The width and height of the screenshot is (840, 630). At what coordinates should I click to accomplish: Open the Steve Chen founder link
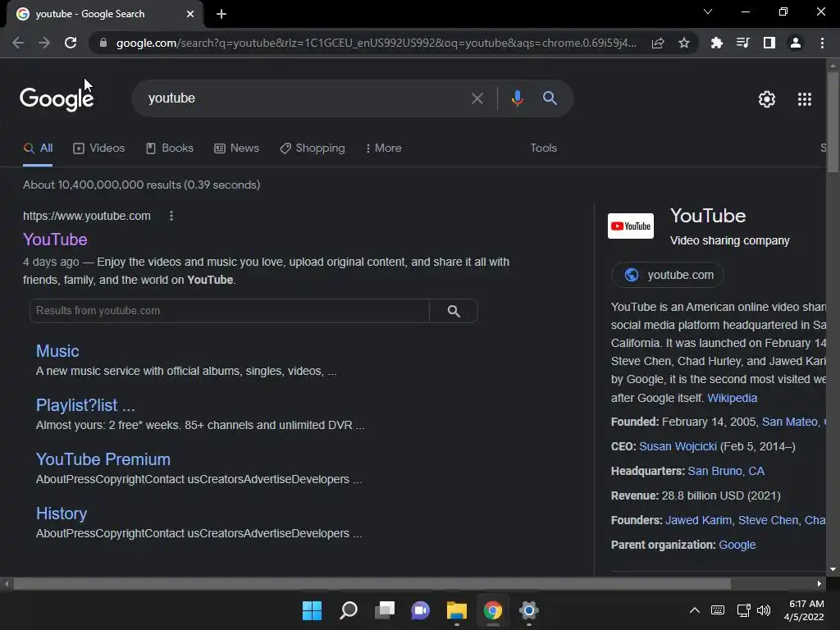tap(768, 521)
